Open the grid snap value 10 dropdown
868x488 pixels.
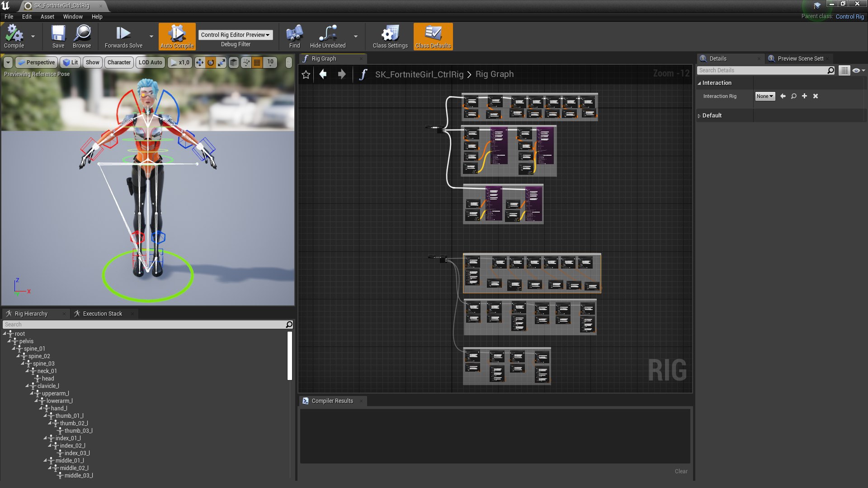270,62
